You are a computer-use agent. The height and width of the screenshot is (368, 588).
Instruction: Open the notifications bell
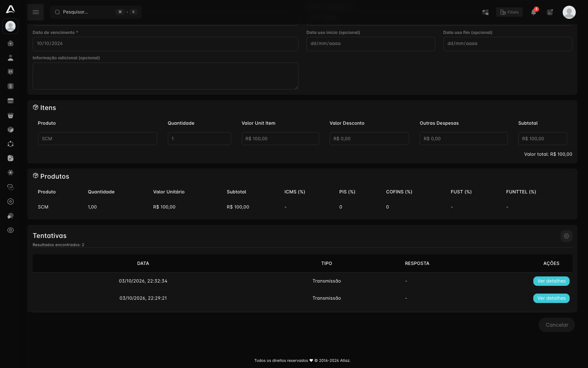click(x=534, y=12)
